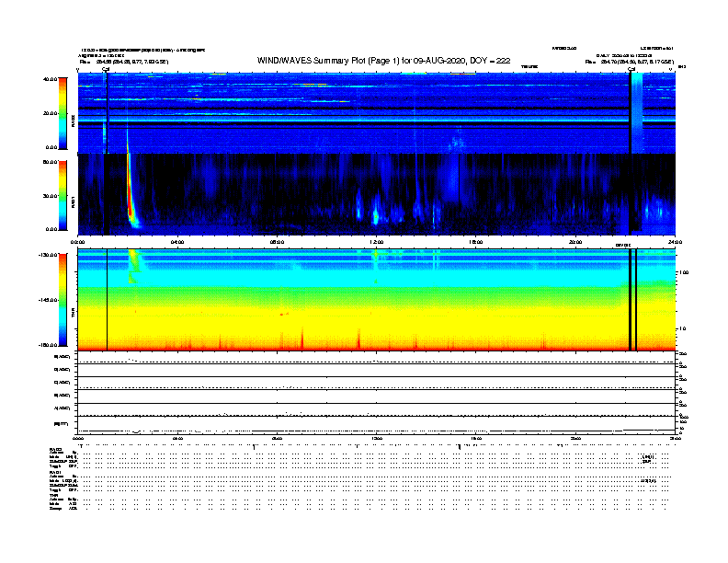Image resolution: width=728 pixels, height=563 pixels.
Task: Click 12:00 label below the line-plot panels
Action: (x=376, y=439)
